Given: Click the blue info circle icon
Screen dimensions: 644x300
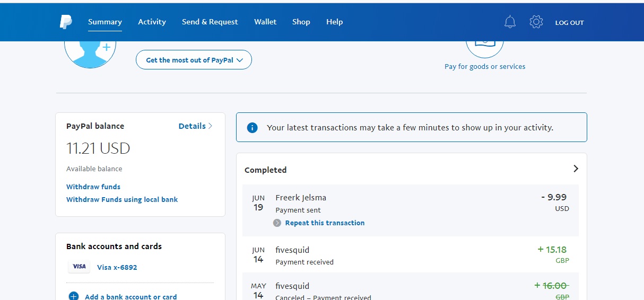Looking at the screenshot, I should click(x=253, y=128).
